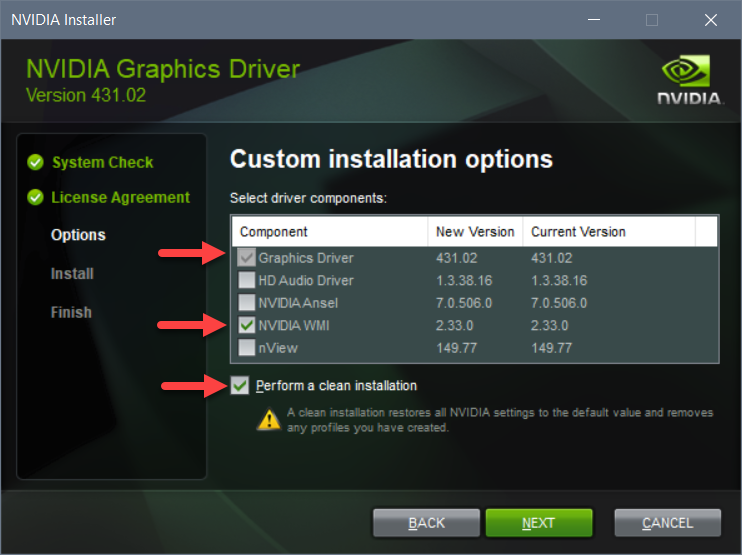Click the System Check green checkmark icon

point(35,162)
